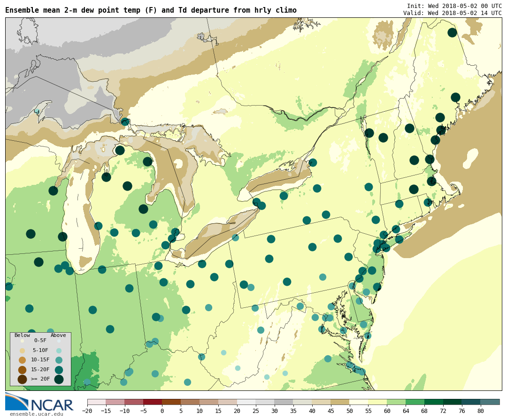The image size is (507, 420).
Task: Click the '0' colorbar label
Action: tap(162, 411)
